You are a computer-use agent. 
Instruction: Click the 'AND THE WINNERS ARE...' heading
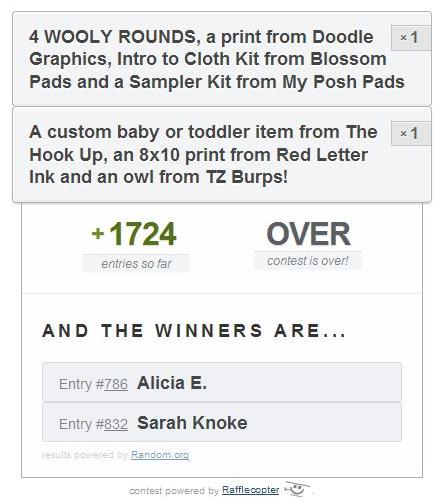(194, 331)
